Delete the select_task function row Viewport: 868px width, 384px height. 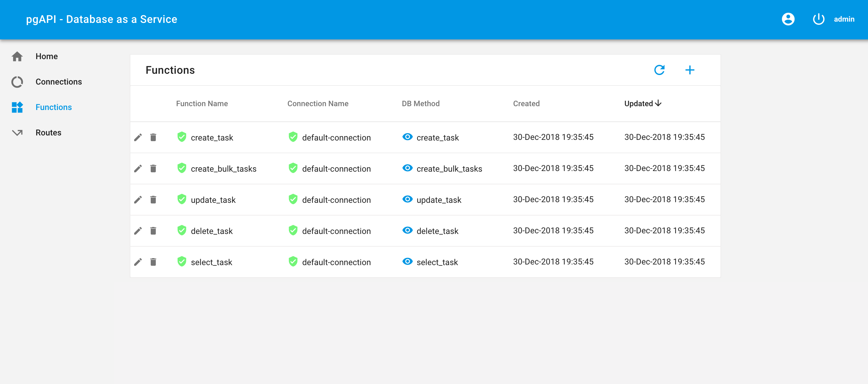coord(153,262)
